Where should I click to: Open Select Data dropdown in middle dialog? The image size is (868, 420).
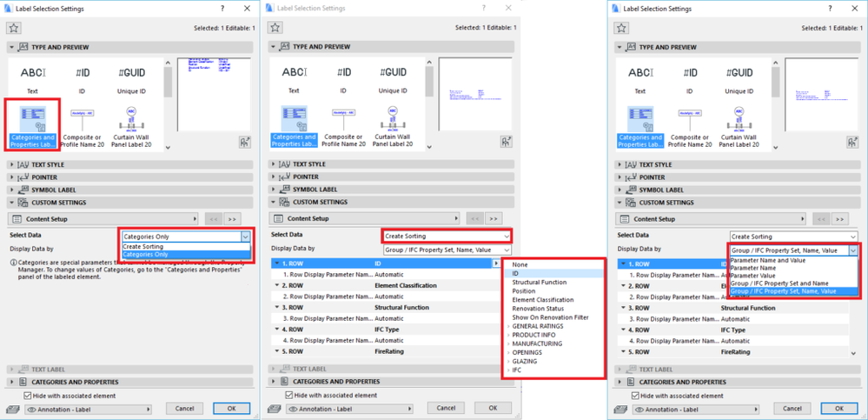tap(447, 236)
